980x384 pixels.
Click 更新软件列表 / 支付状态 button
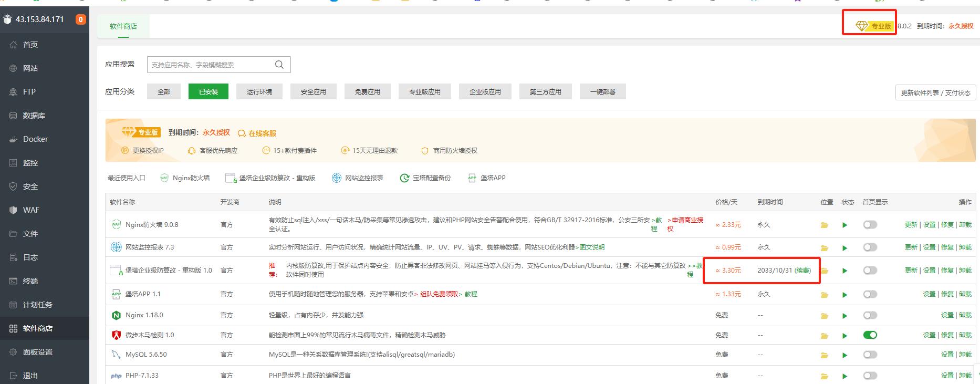click(x=935, y=92)
